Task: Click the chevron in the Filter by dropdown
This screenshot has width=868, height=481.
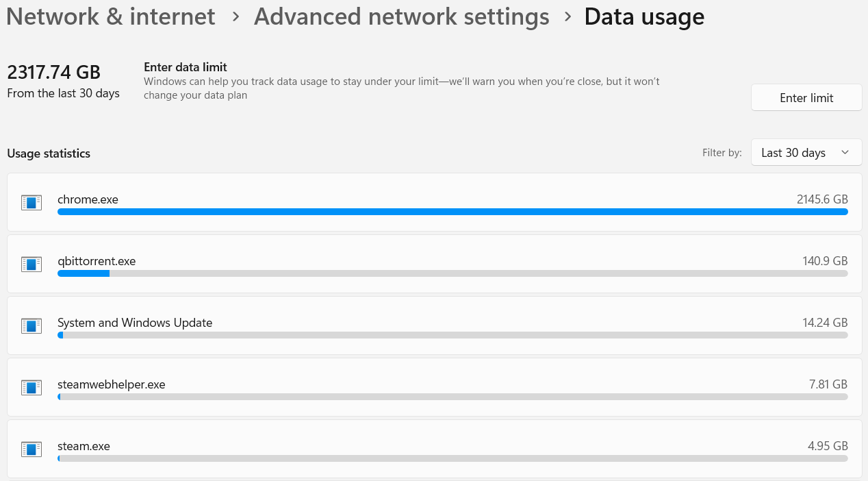Action: 845,153
